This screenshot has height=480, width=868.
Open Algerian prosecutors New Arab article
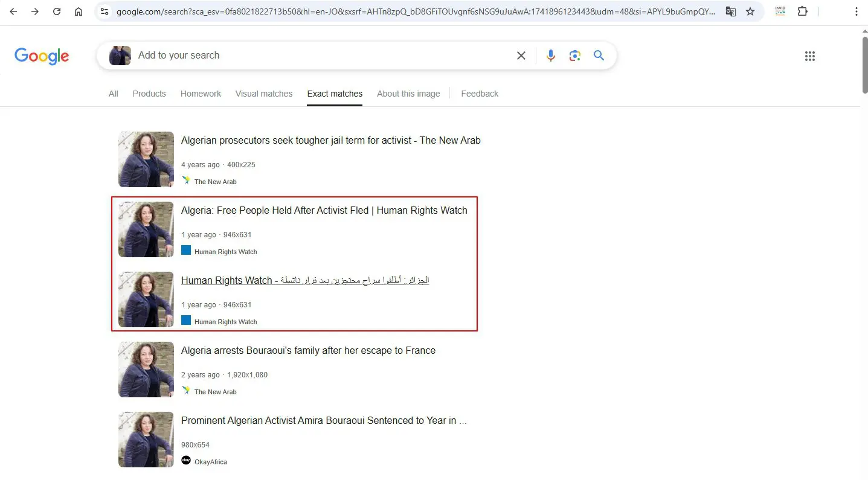coord(331,140)
